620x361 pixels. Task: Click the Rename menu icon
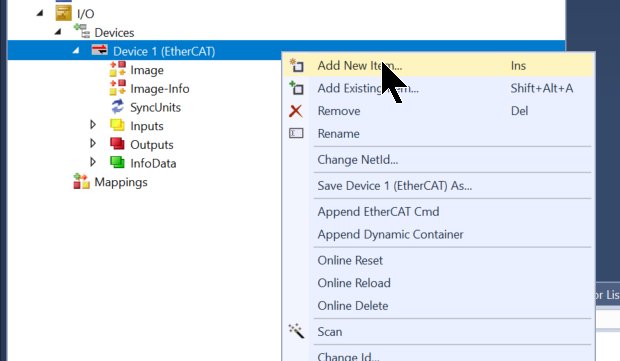coord(296,133)
